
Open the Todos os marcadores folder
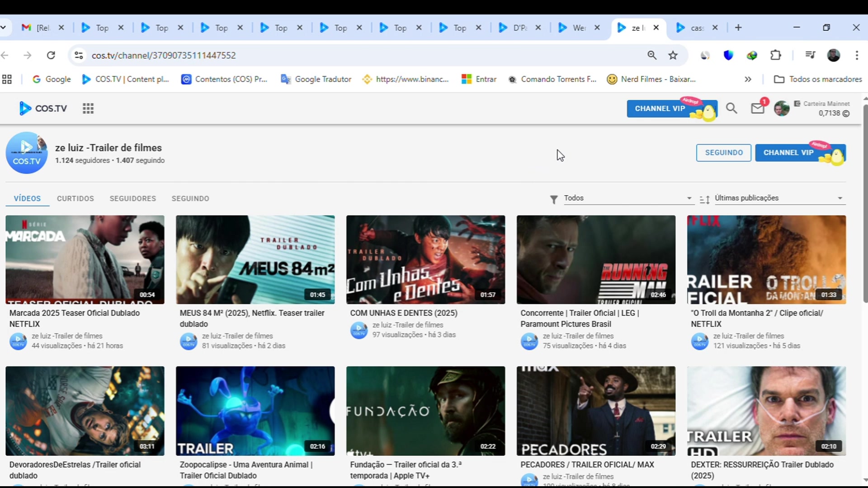coord(818,80)
